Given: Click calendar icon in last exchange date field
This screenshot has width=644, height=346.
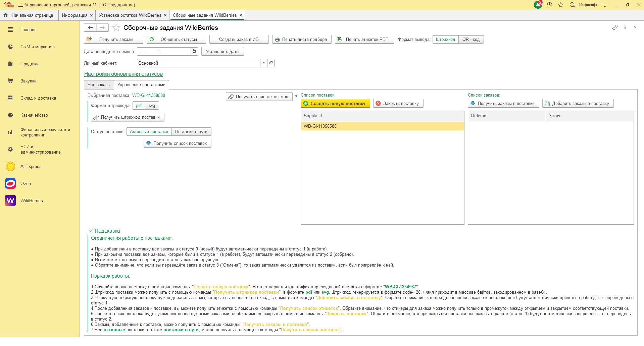Looking at the screenshot, I should [x=194, y=51].
